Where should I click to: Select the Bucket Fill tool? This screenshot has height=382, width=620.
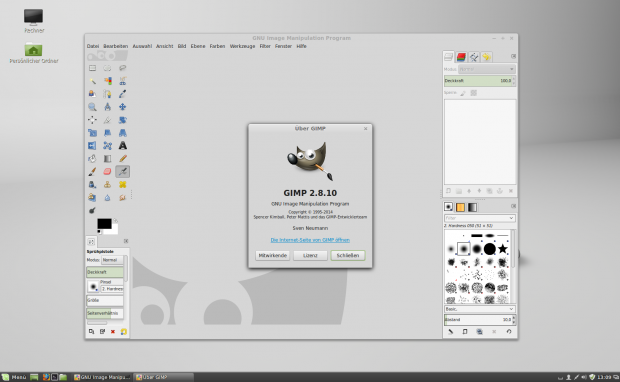click(92, 159)
